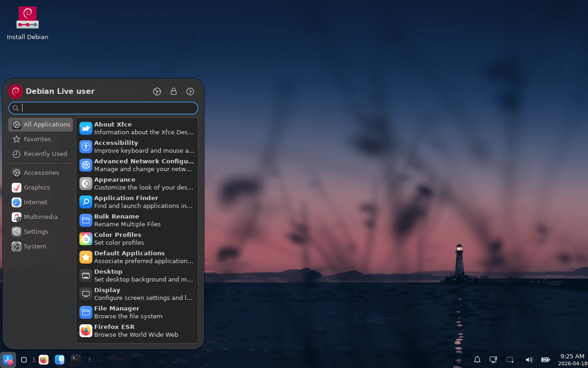Select the Favorites category

[37, 139]
